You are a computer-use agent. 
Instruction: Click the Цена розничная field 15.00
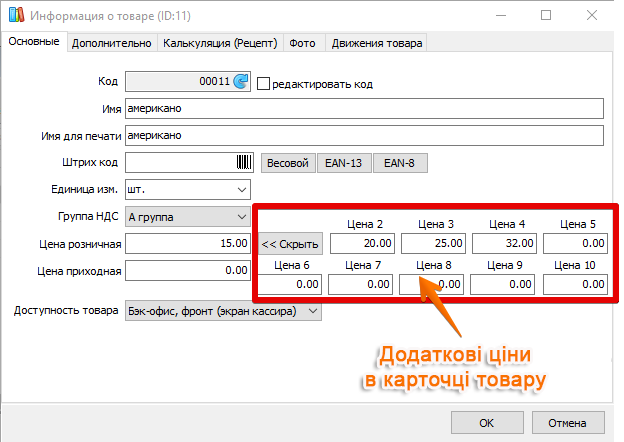point(188,243)
